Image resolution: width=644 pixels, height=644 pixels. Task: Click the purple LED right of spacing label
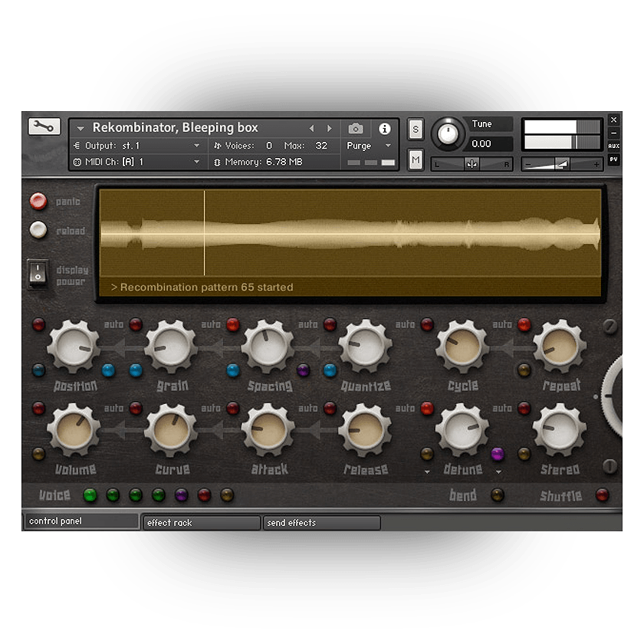point(303,370)
